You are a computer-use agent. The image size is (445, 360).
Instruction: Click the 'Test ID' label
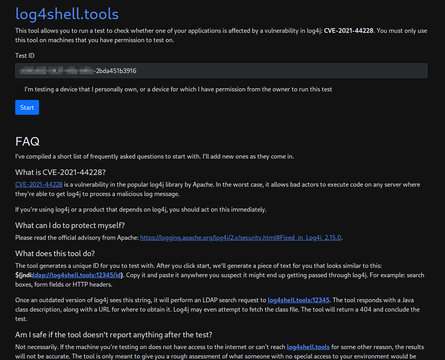click(x=25, y=56)
